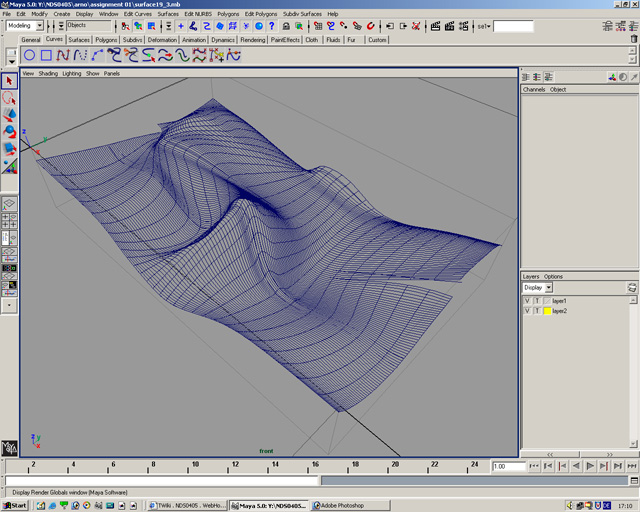The width and height of the screenshot is (640, 512).
Task: Start IPR render icon
Action: 449,26
